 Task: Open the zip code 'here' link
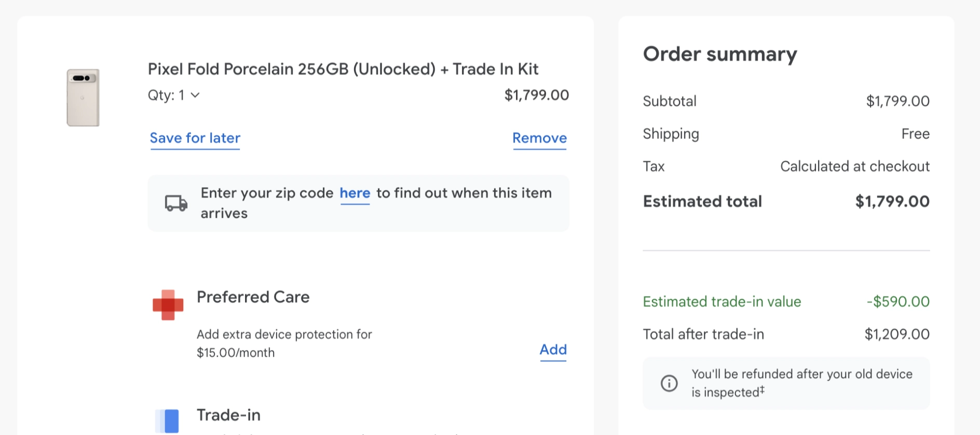pos(355,193)
